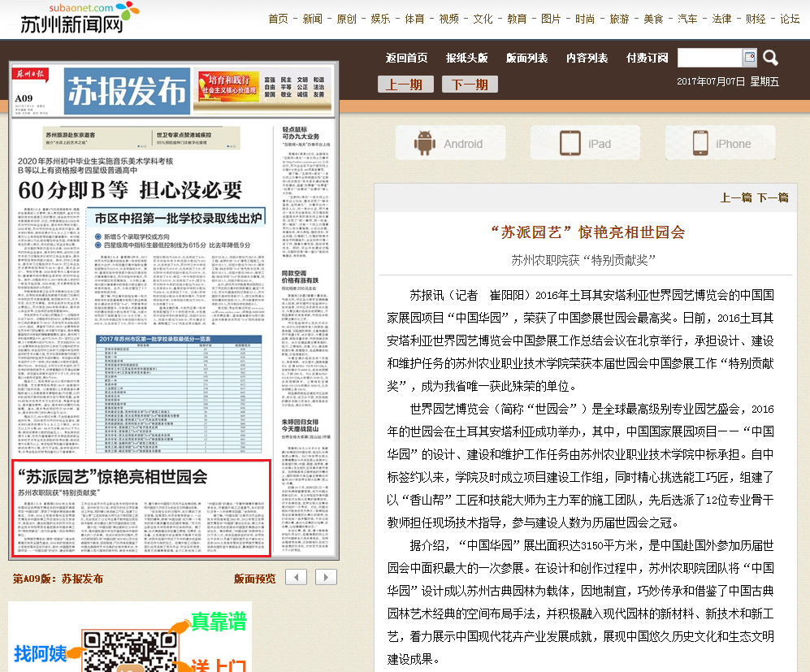This screenshot has height=672, width=810.
Task: Go to next page preview arrow
Action: click(326, 577)
